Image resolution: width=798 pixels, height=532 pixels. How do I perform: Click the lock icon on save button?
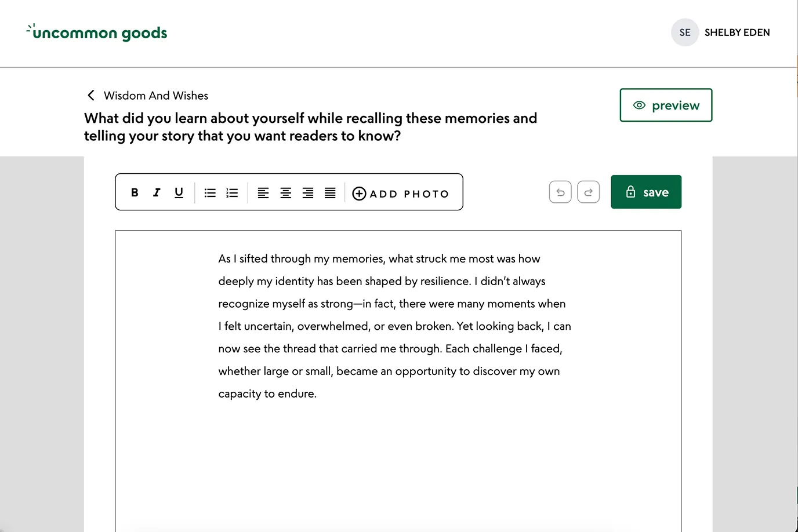(630, 192)
